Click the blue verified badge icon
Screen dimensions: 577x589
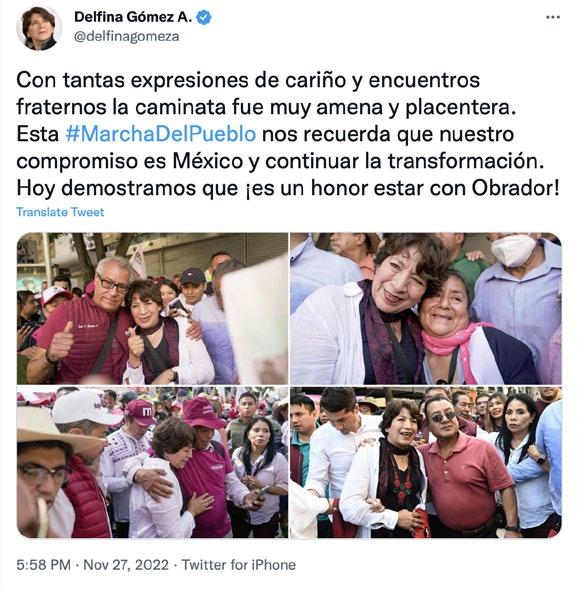click(x=204, y=17)
